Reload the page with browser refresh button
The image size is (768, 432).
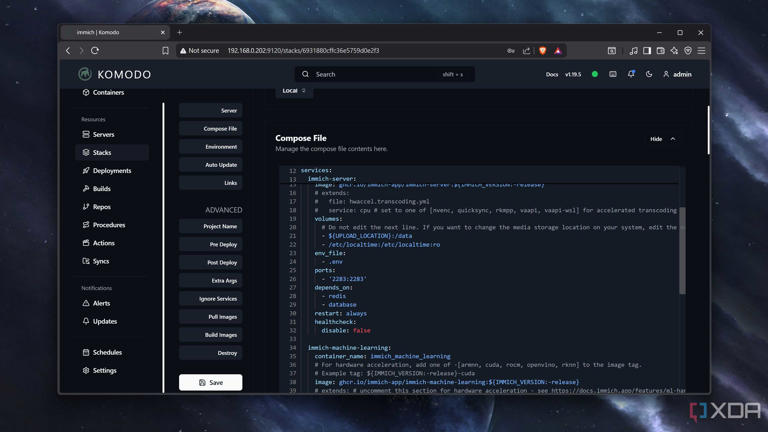pyautogui.click(x=95, y=50)
